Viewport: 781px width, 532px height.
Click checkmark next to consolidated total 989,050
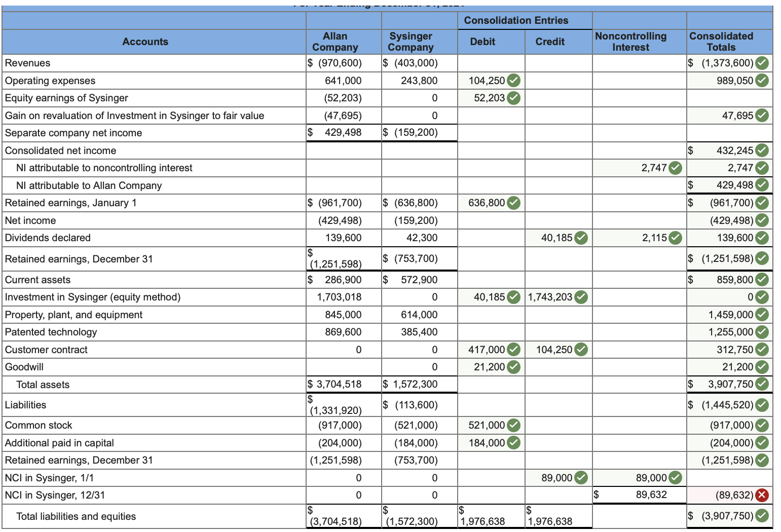[x=762, y=81]
